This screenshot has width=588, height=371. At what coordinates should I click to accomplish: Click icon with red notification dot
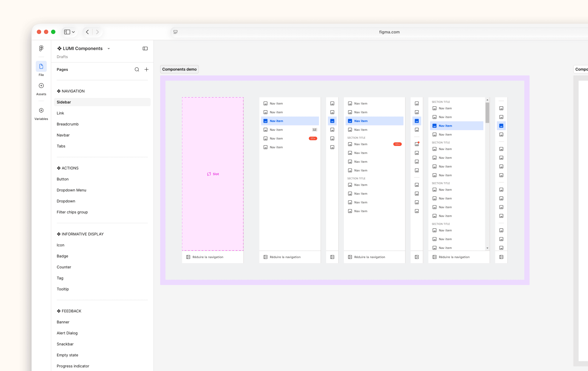pos(417,144)
